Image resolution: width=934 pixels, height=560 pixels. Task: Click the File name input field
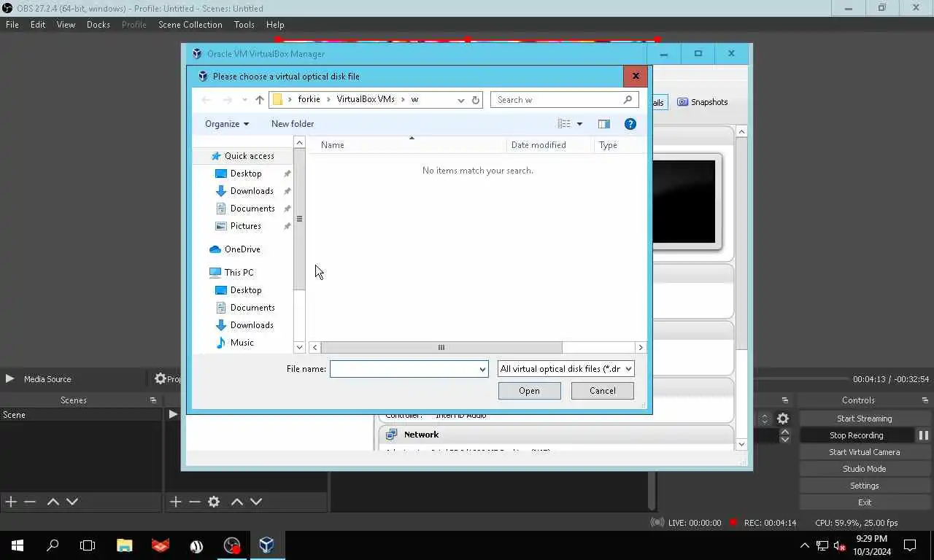pos(404,369)
